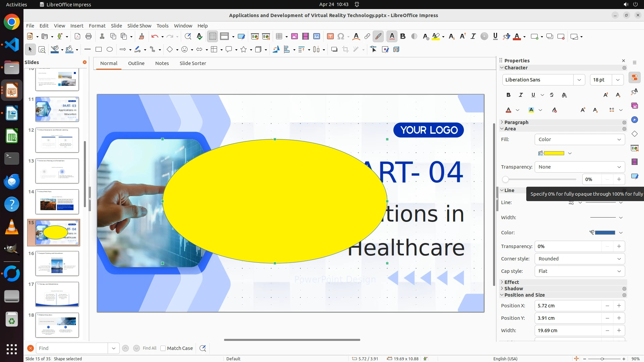Viewport: 644px width, 362px height.
Task: Click the Insert Table toolbar icon
Action: 279,37
